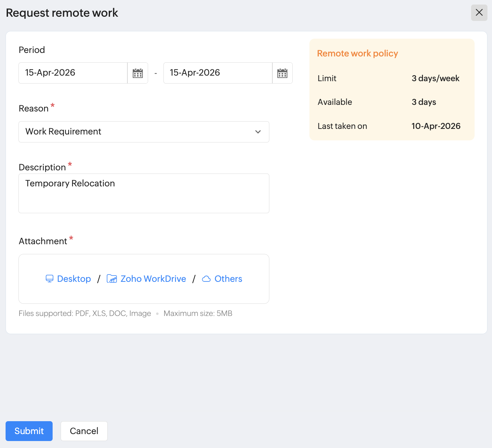Click the Desktop monitor icon
This screenshot has height=448, width=492.
[49, 279]
